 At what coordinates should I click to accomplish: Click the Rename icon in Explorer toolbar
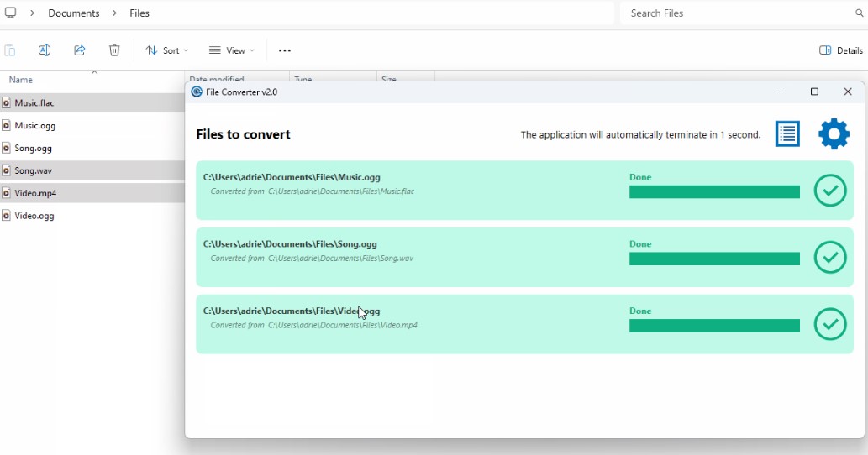click(45, 50)
